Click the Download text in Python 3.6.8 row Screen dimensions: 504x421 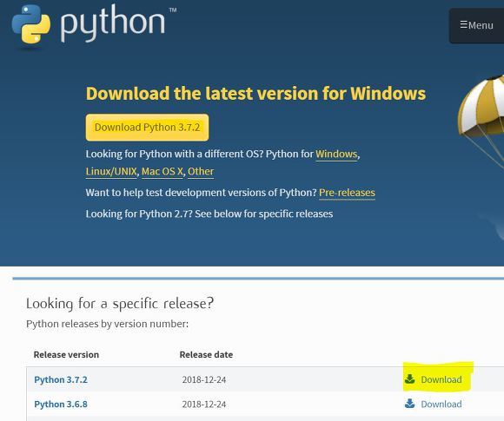441,404
